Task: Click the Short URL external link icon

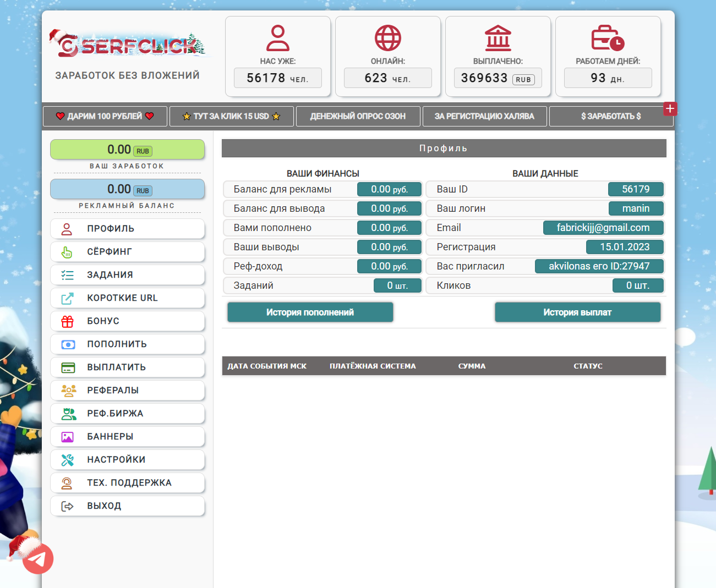Action: tap(67, 298)
